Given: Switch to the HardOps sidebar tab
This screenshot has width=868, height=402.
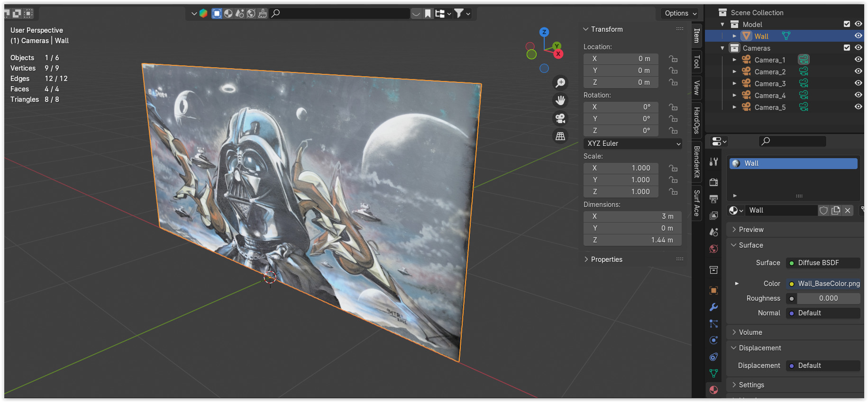Looking at the screenshot, I should point(697,120).
